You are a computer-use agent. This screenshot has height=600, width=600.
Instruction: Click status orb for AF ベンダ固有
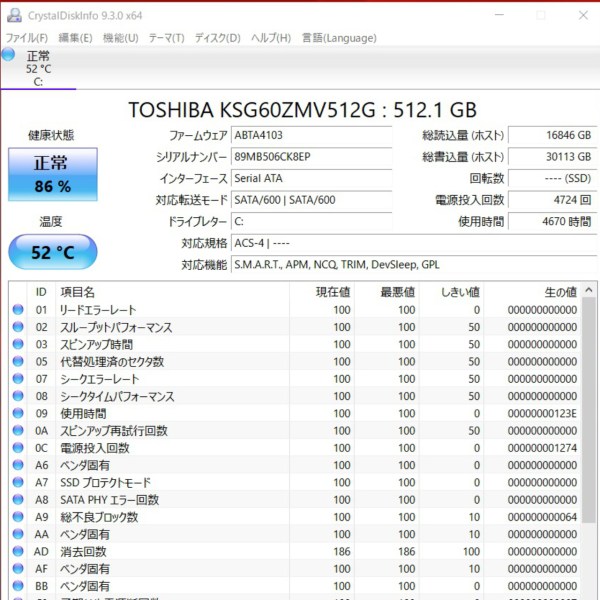[x=18, y=568]
